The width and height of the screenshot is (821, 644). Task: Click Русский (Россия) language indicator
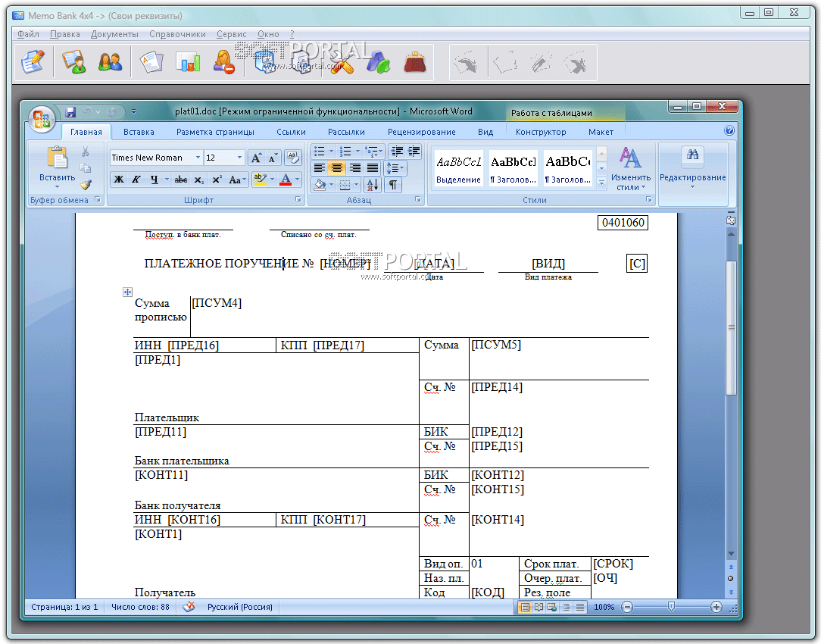240,607
